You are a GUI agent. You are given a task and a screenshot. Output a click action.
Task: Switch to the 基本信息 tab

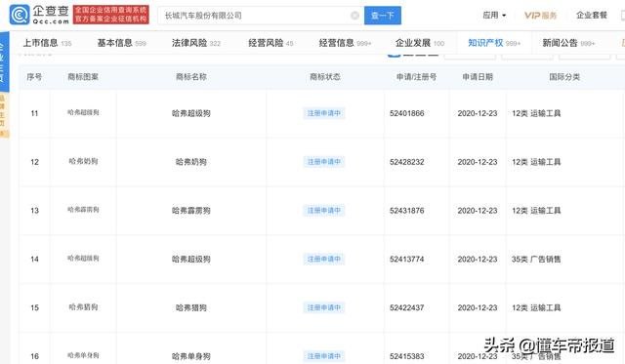[x=121, y=43]
